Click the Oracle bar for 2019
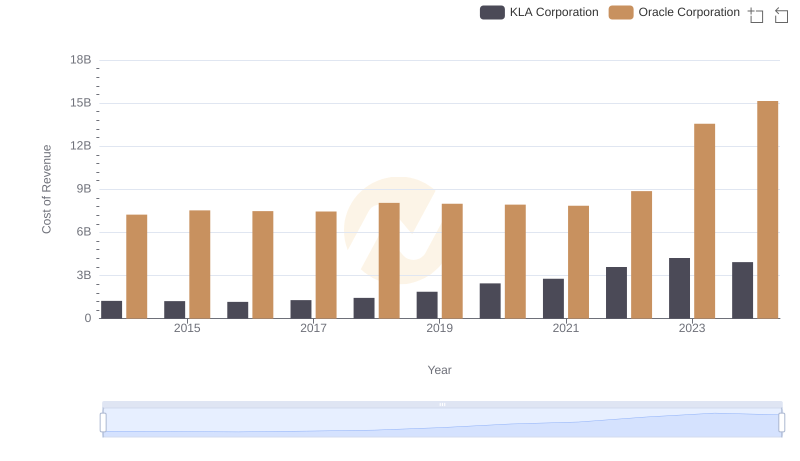This screenshot has height=461, width=800. pos(452,261)
